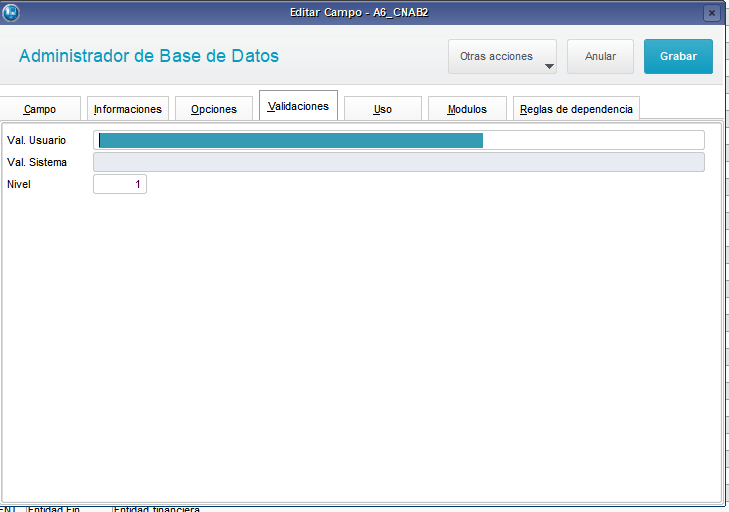This screenshot has width=729, height=512.
Task: Switch to the Campo tab
Action: 40,109
